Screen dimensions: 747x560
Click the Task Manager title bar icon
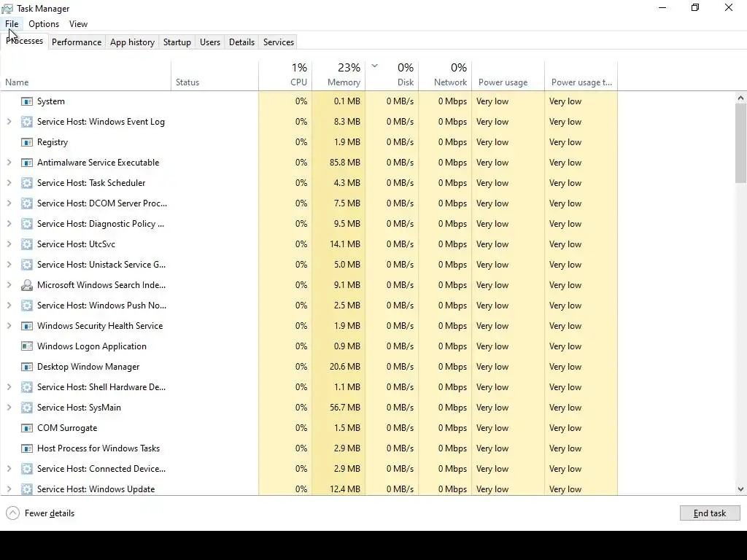7,9
